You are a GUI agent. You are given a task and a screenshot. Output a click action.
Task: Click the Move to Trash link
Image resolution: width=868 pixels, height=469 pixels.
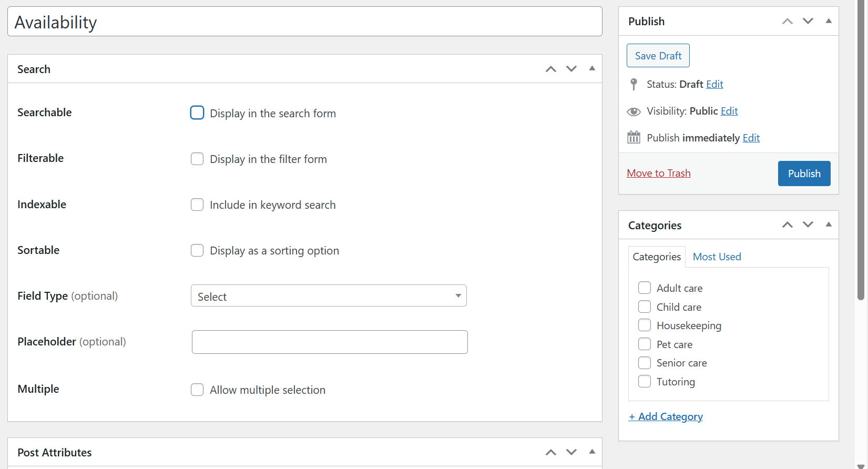[x=658, y=173]
